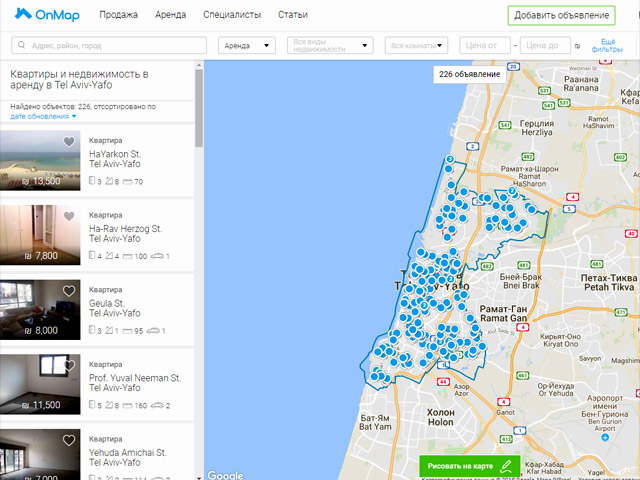Viewport: 640px width, 480px height.
Task: Favorite the Prof. Yuval Neeman St. heart
Action: click(x=69, y=365)
